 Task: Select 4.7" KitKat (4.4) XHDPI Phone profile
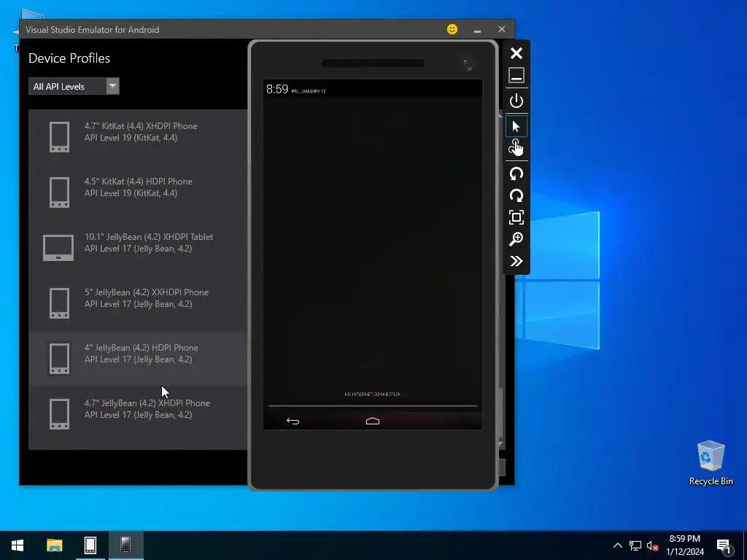click(x=138, y=137)
